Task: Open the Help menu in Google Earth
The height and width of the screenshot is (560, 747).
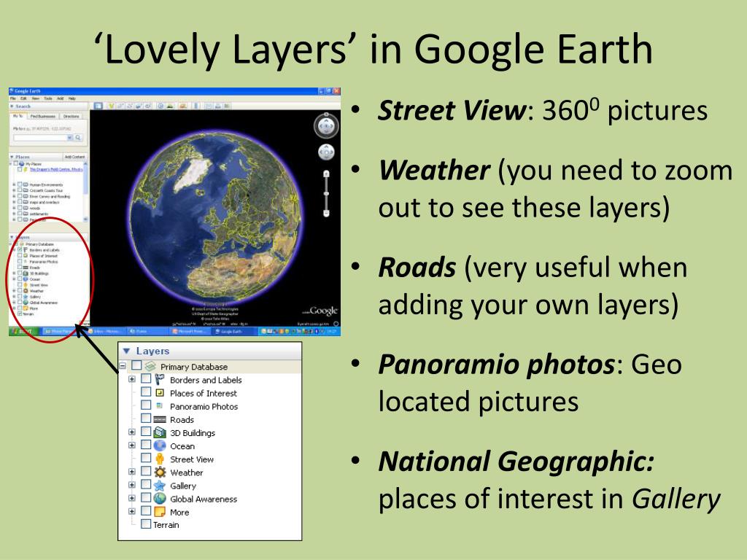Action: point(72,98)
